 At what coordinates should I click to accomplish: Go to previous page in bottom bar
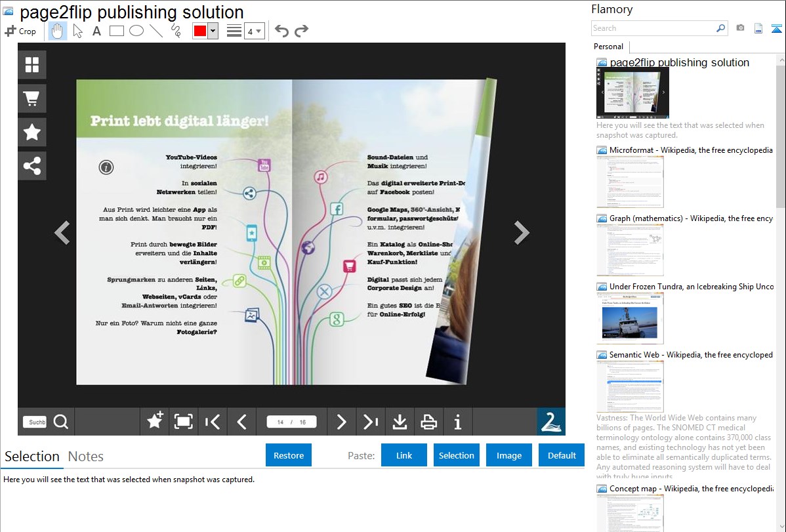241,421
